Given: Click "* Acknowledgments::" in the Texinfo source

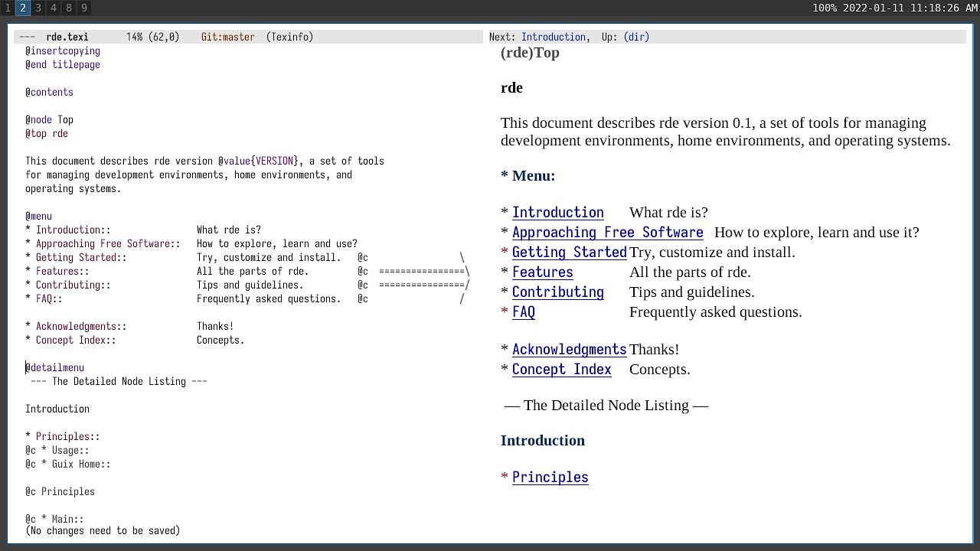Looking at the screenshot, I should tap(76, 327).
